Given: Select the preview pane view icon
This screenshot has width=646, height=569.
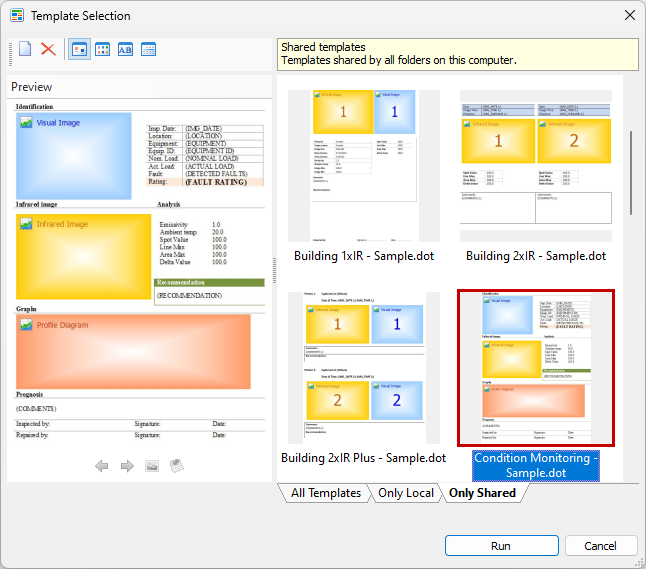Looking at the screenshot, I should [79, 49].
